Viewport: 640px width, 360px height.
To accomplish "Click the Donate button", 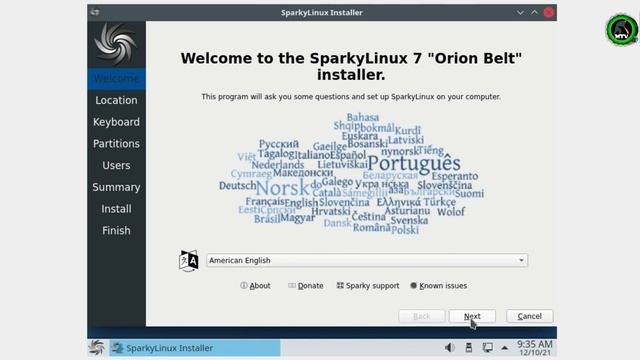I will point(306,286).
